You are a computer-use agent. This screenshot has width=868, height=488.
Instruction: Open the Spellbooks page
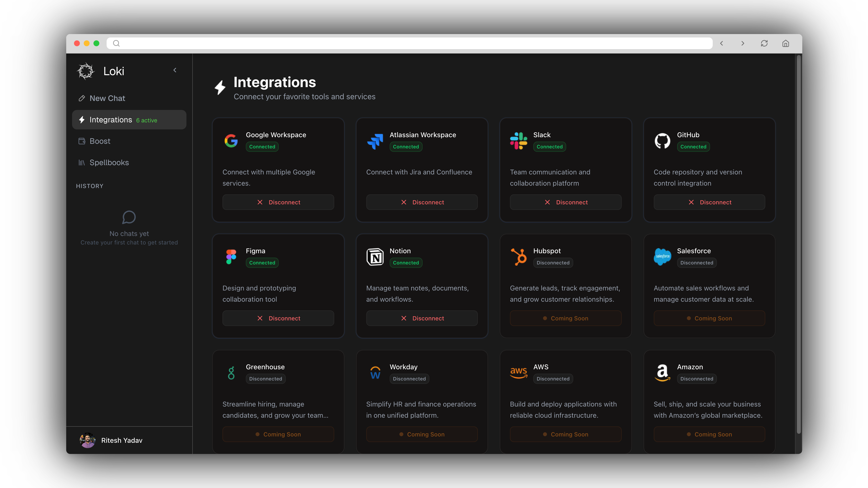(109, 163)
